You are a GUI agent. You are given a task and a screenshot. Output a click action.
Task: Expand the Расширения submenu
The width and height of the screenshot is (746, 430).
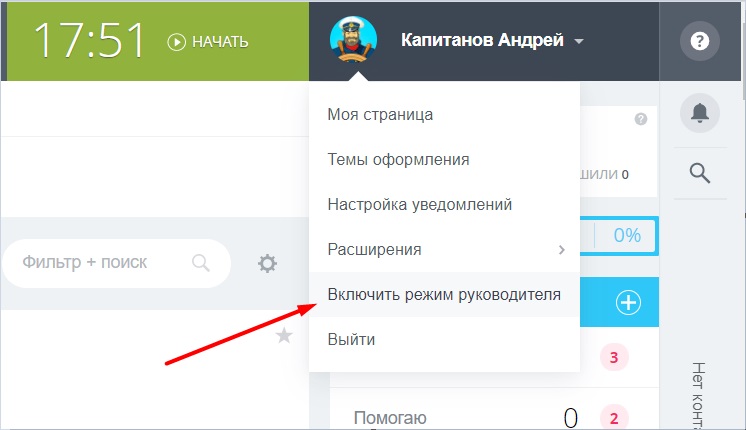(444, 249)
